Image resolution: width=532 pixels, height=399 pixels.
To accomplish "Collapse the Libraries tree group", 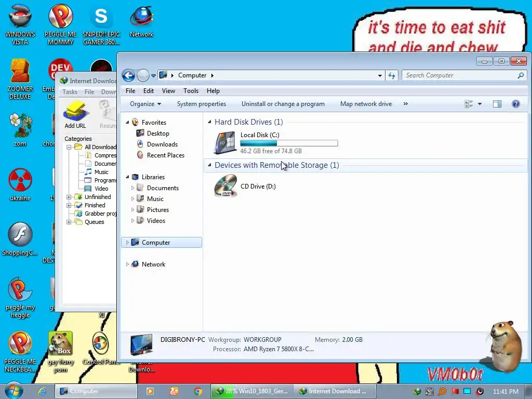I will (x=128, y=177).
